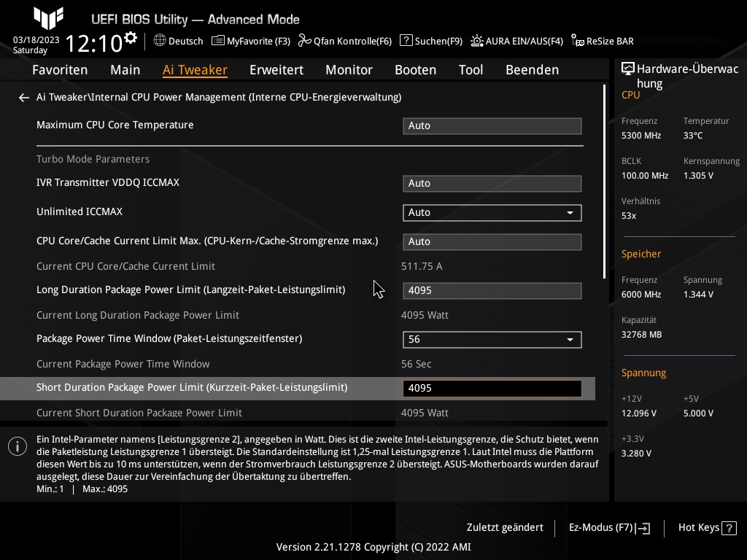Select the Ai Tweaker tab

[195, 70]
